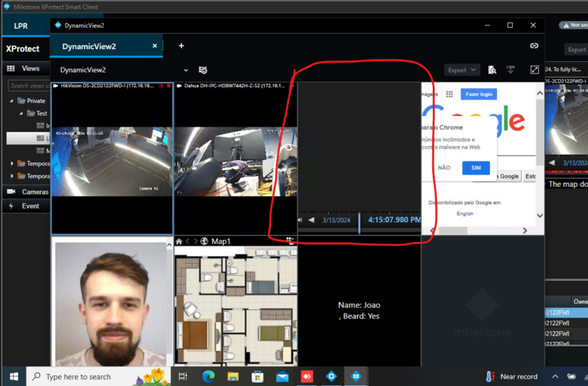Viewport: 588px width, 386px height.
Task: Open the LPR tab
Action: point(21,26)
